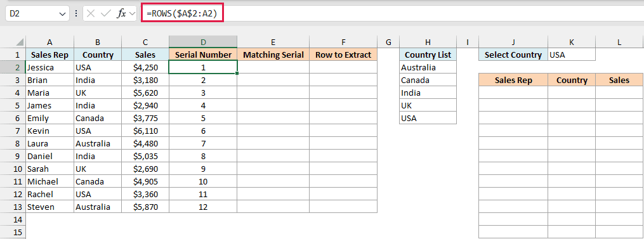Click the '$6,110' sales cell
The image size is (644, 239).
pyautogui.click(x=145, y=131)
